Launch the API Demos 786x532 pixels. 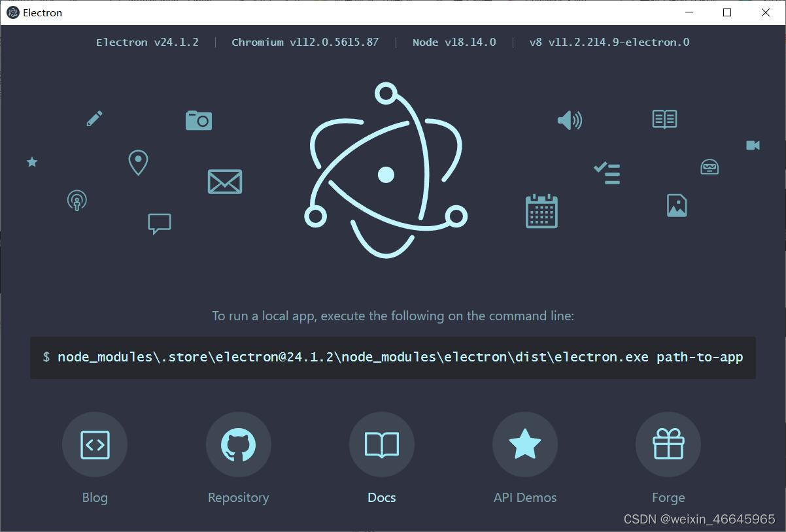point(524,444)
